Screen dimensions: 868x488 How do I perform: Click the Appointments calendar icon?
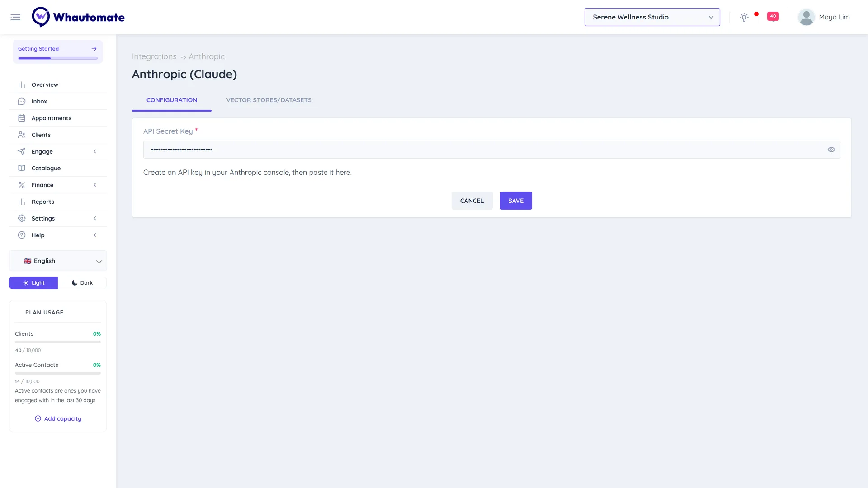(x=22, y=118)
